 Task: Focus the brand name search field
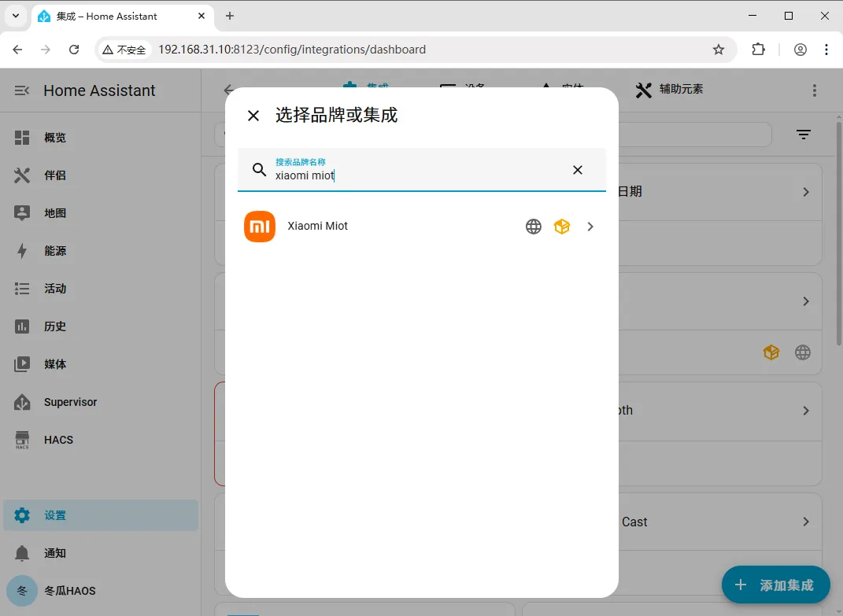click(422, 170)
